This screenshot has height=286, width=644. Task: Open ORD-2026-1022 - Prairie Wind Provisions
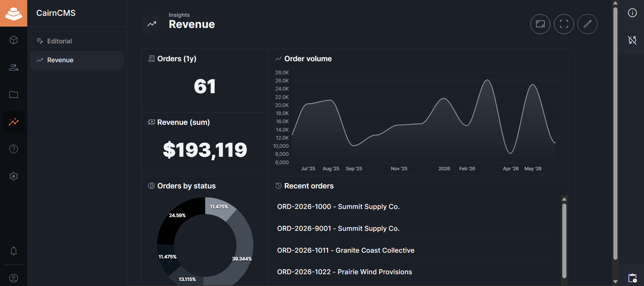(415, 272)
